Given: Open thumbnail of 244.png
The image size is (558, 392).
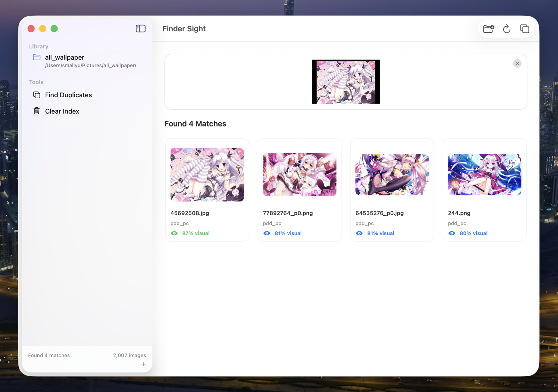Looking at the screenshot, I should 485,175.
